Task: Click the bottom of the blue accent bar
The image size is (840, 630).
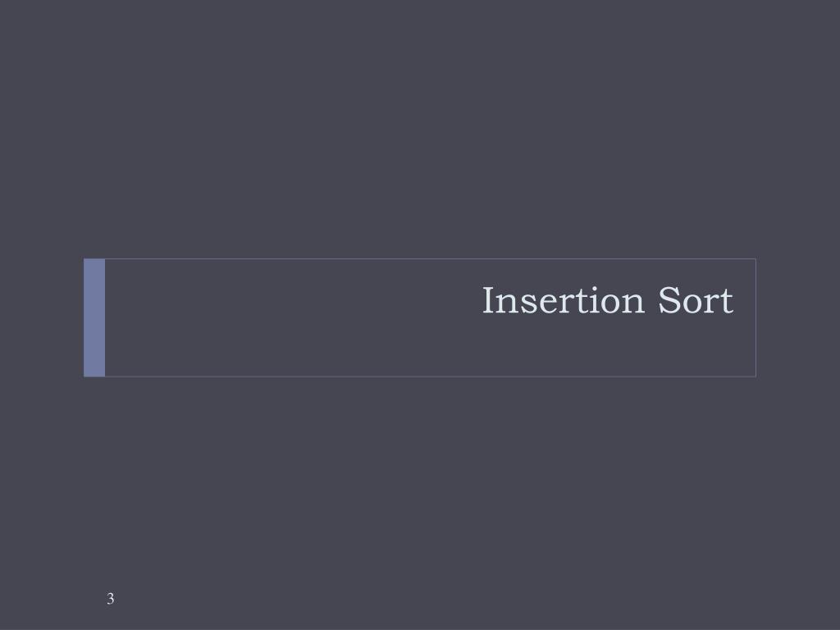Action: click(x=94, y=372)
